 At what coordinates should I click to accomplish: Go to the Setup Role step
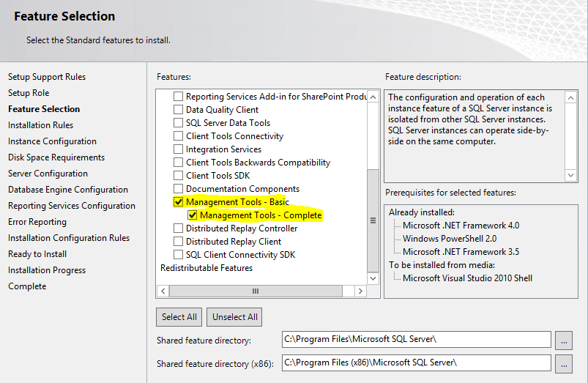pyautogui.click(x=29, y=93)
